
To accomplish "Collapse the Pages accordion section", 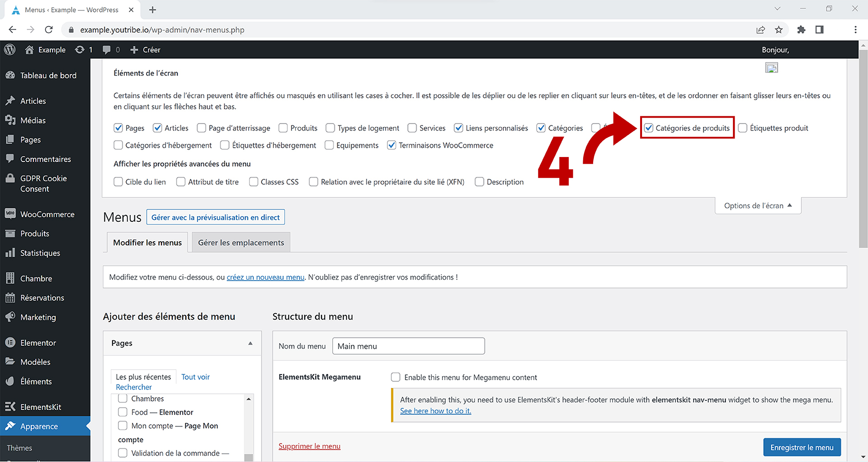I will point(250,343).
